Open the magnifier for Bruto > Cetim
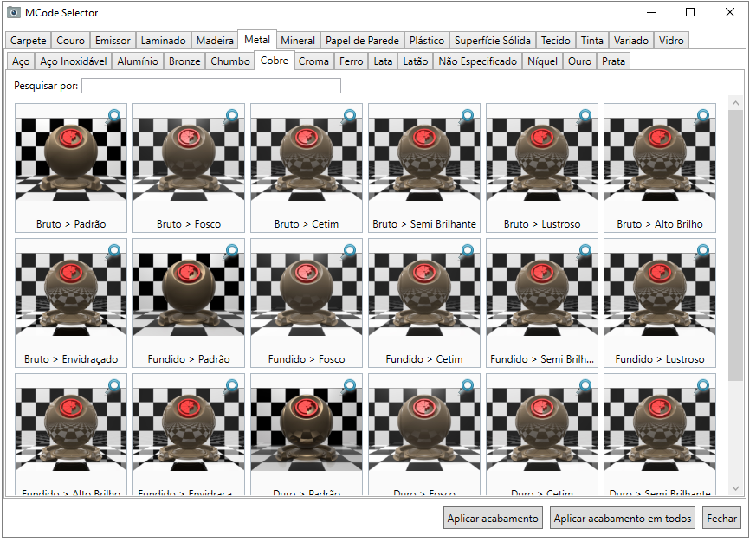The height and width of the screenshot is (548, 756). pyautogui.click(x=349, y=116)
